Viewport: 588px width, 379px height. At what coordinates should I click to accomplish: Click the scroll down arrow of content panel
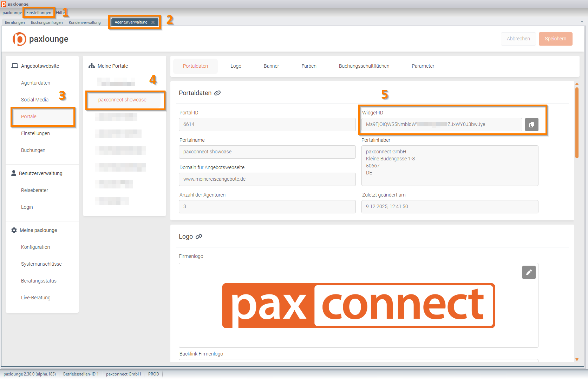click(577, 359)
